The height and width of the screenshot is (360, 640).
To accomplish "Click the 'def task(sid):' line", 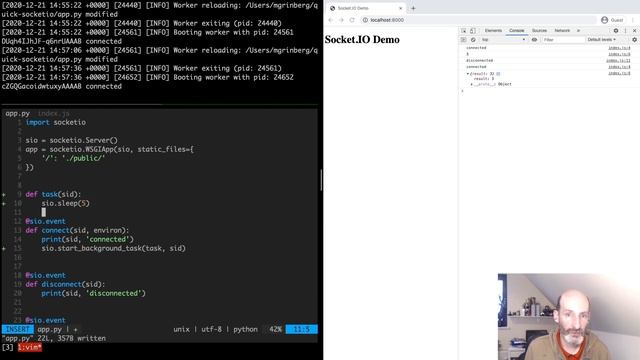I will 53,194.
